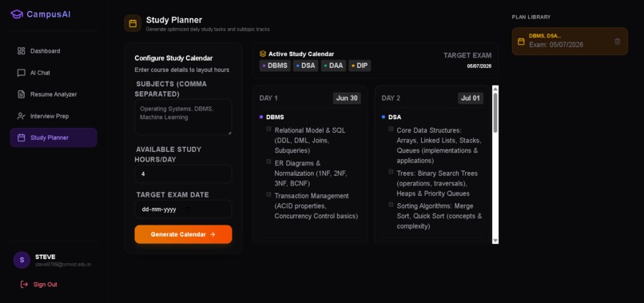Open AI Chat from the sidebar
This screenshot has width=644, height=303.
[x=54, y=73]
